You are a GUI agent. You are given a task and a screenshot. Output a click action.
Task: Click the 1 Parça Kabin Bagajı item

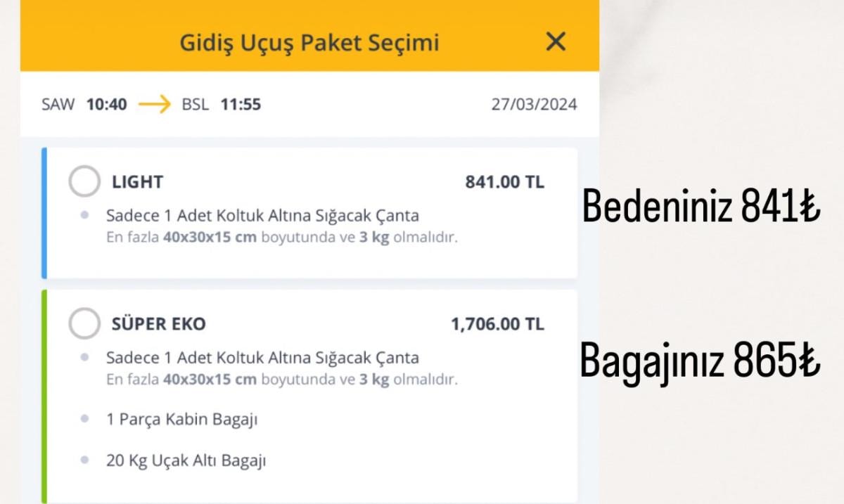(182, 420)
